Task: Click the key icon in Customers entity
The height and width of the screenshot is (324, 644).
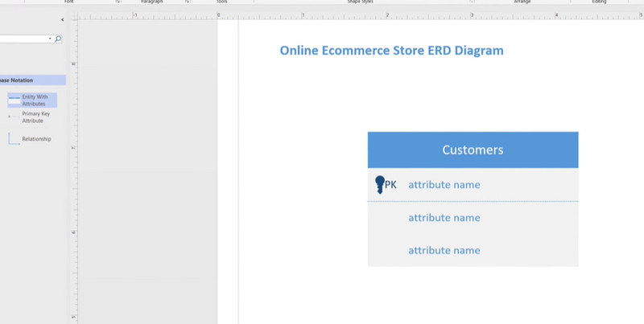Action: click(380, 185)
